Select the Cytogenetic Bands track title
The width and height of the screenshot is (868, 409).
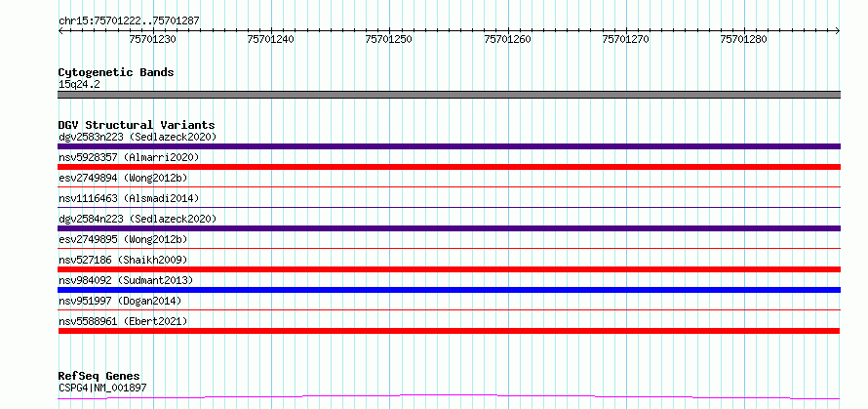click(x=116, y=72)
